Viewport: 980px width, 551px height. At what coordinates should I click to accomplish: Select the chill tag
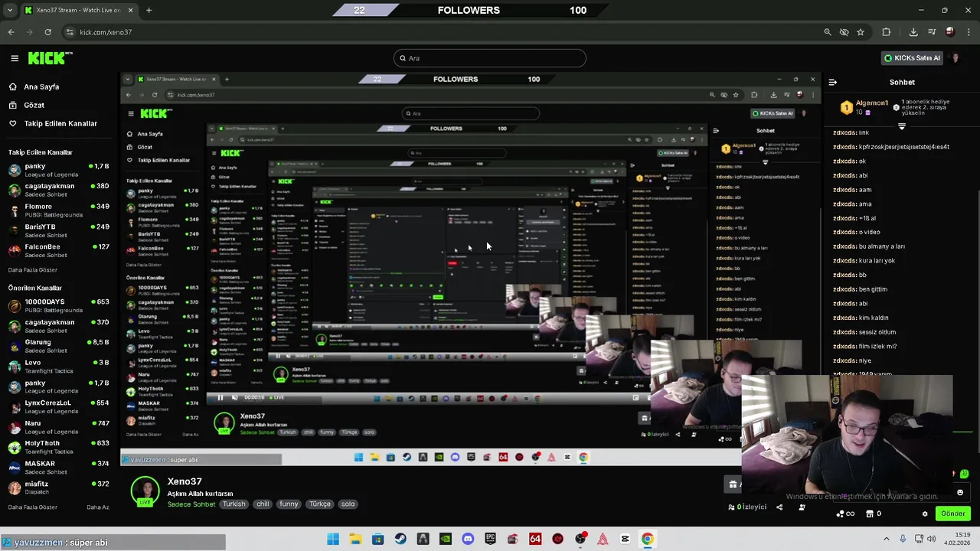coord(263,504)
